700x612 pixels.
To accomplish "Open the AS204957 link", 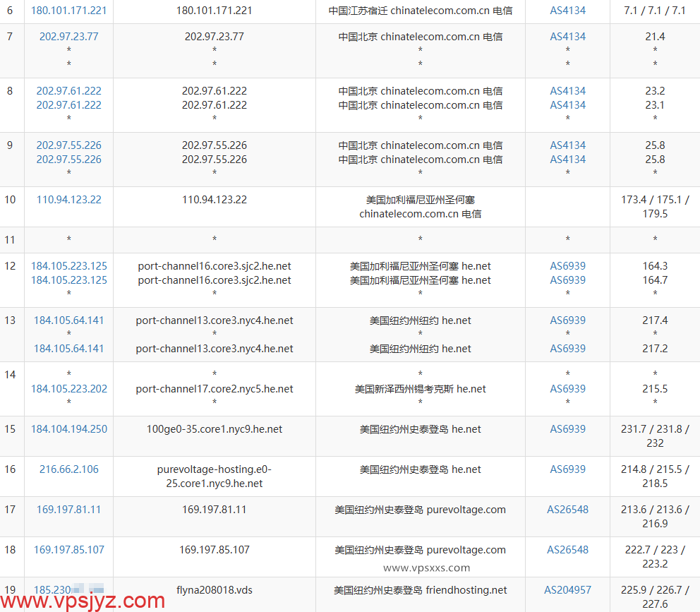I will [x=567, y=589].
